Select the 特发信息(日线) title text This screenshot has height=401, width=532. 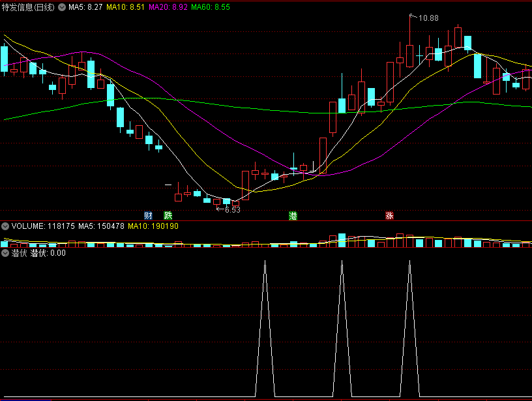coord(28,7)
